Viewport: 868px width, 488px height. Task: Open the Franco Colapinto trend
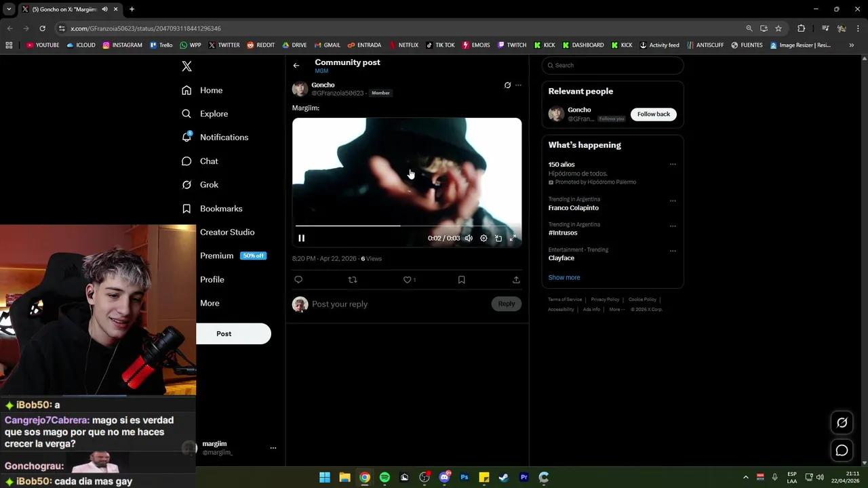pyautogui.click(x=573, y=208)
